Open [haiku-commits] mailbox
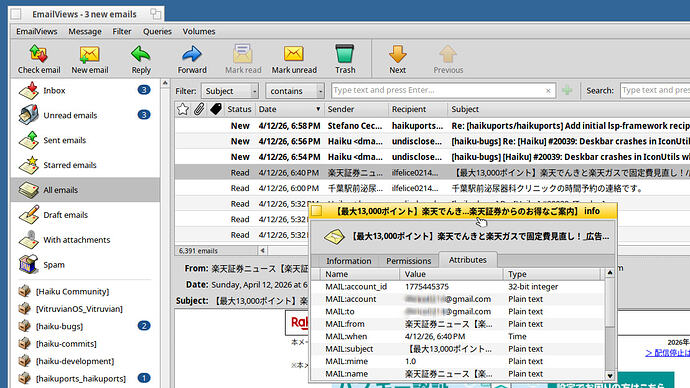The image size is (690, 388). [85, 344]
